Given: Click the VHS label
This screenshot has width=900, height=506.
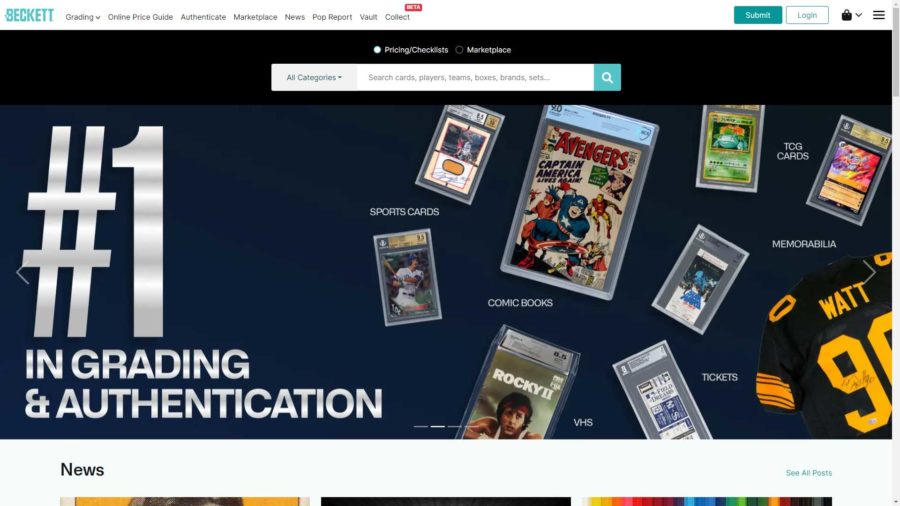Looking at the screenshot, I should [x=583, y=423].
